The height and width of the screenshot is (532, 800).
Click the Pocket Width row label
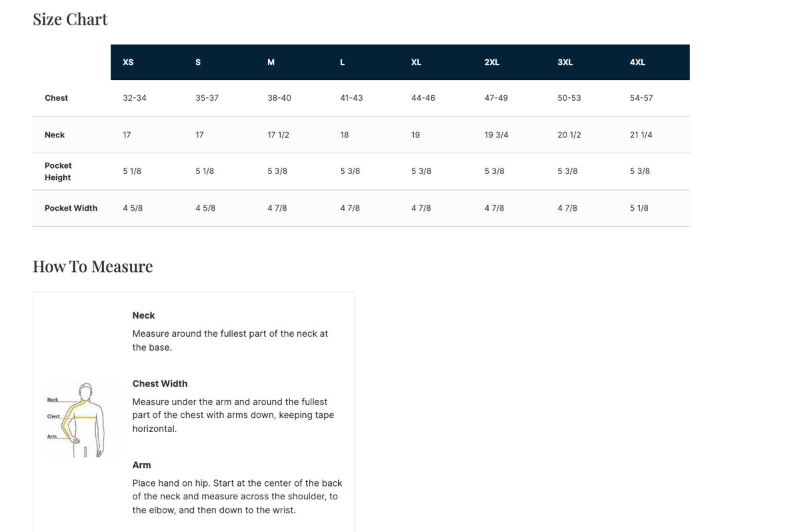coord(71,208)
